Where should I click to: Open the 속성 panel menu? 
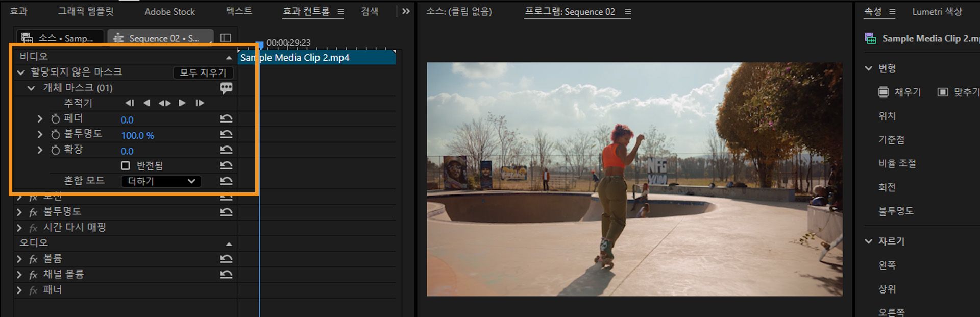click(892, 11)
